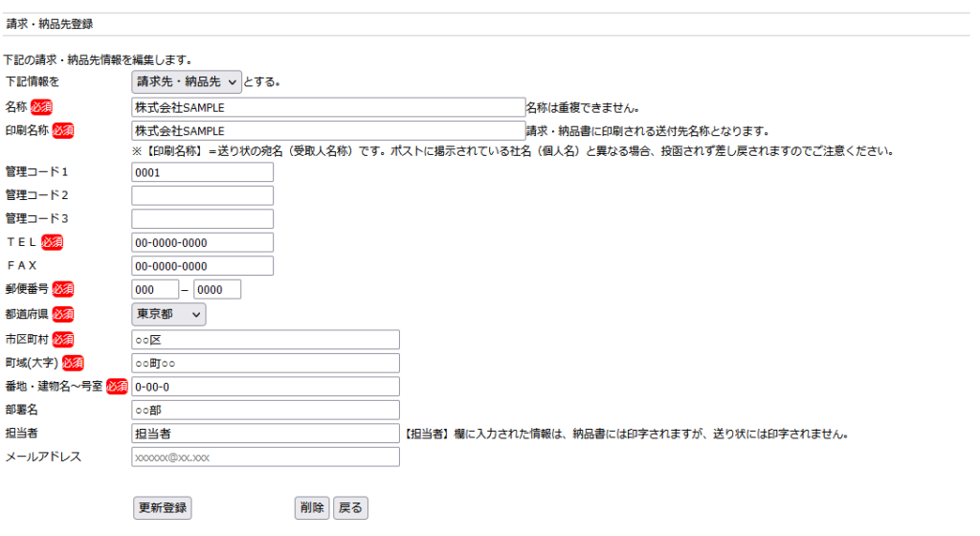Open the 請求先・納品先 dropdown

187,82
